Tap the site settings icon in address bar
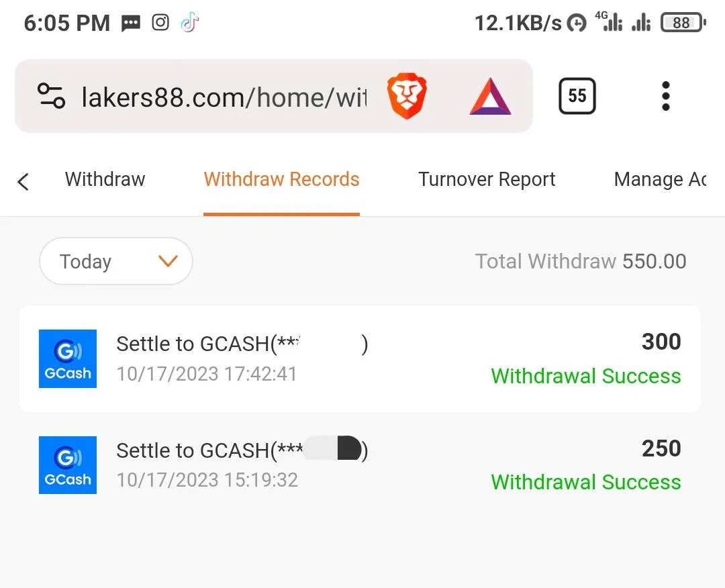The width and height of the screenshot is (725, 588). tap(51, 96)
